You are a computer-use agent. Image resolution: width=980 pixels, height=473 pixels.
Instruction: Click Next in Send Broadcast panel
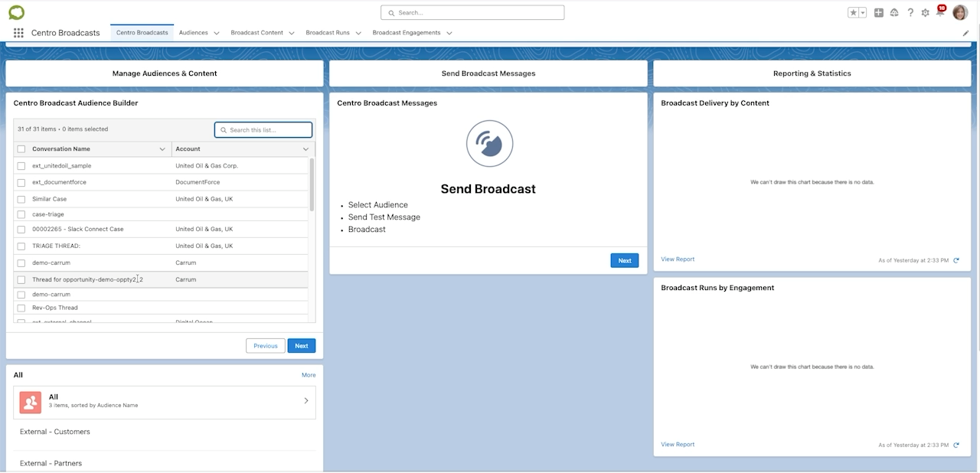tap(625, 261)
